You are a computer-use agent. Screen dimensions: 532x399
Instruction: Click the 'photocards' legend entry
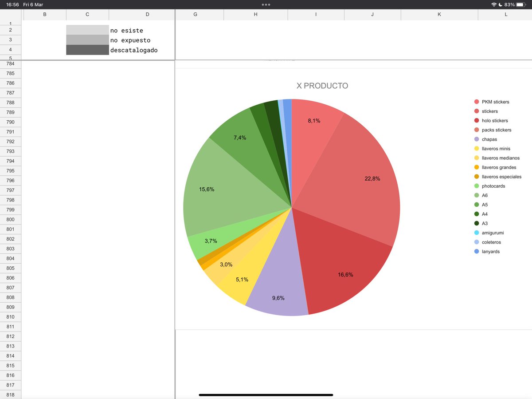pos(489,186)
